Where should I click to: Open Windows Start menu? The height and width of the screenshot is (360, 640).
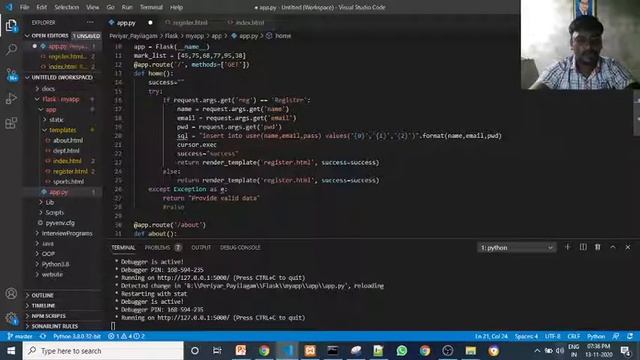pyautogui.click(x=11, y=351)
